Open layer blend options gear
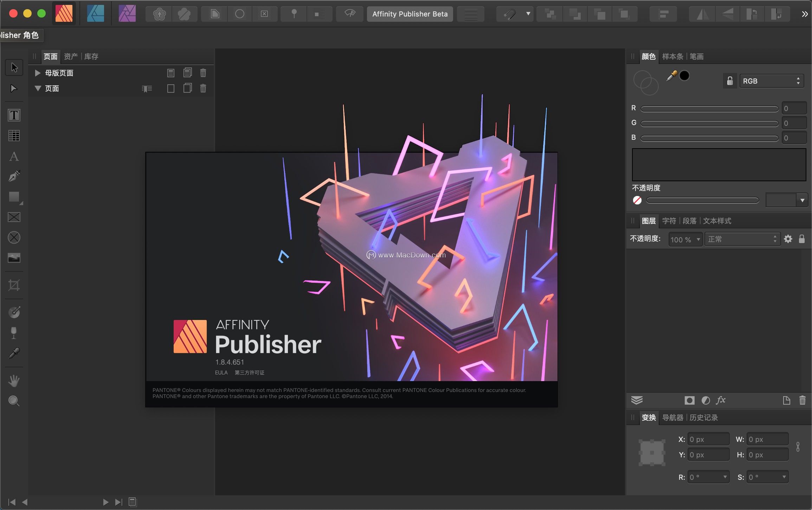The height and width of the screenshot is (510, 812). (788, 239)
